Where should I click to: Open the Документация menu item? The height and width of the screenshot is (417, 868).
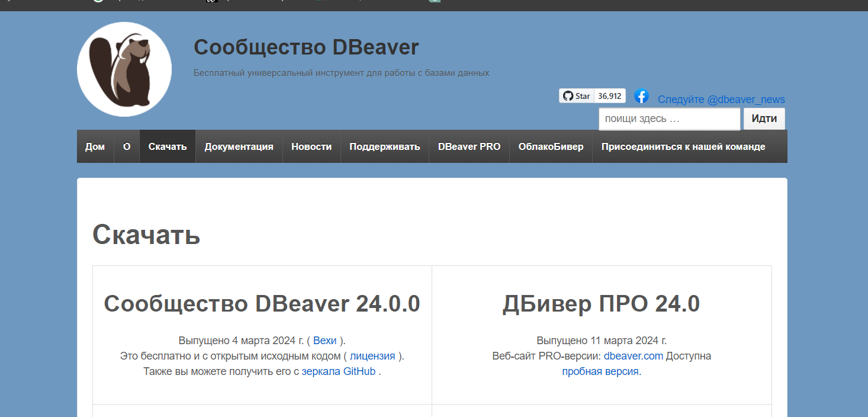pos(239,146)
